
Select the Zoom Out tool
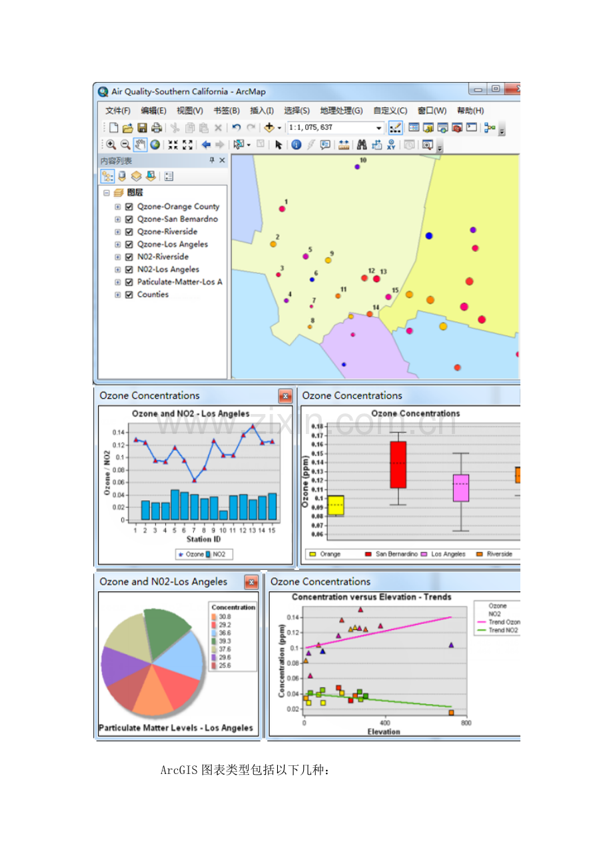point(125,145)
